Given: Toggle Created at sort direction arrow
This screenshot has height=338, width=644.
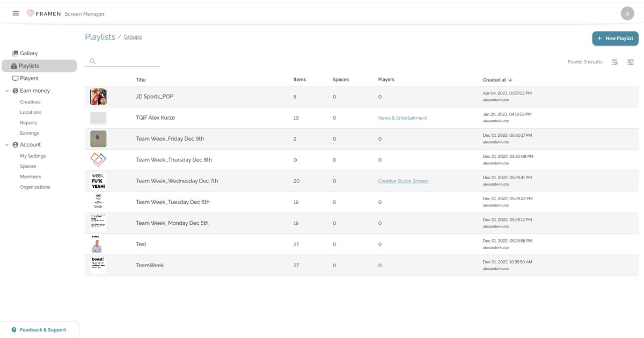Looking at the screenshot, I should [x=509, y=79].
